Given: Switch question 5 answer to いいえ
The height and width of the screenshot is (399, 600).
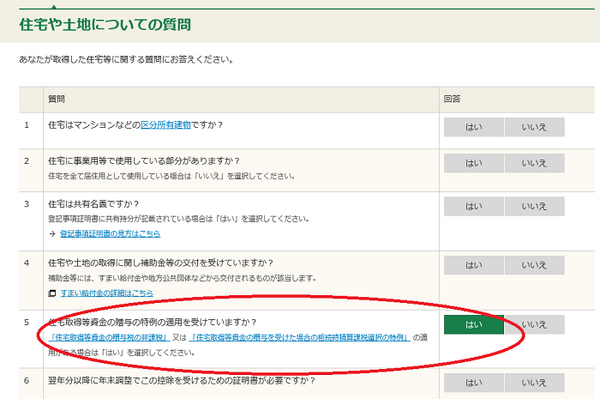Looking at the screenshot, I should 535,325.
